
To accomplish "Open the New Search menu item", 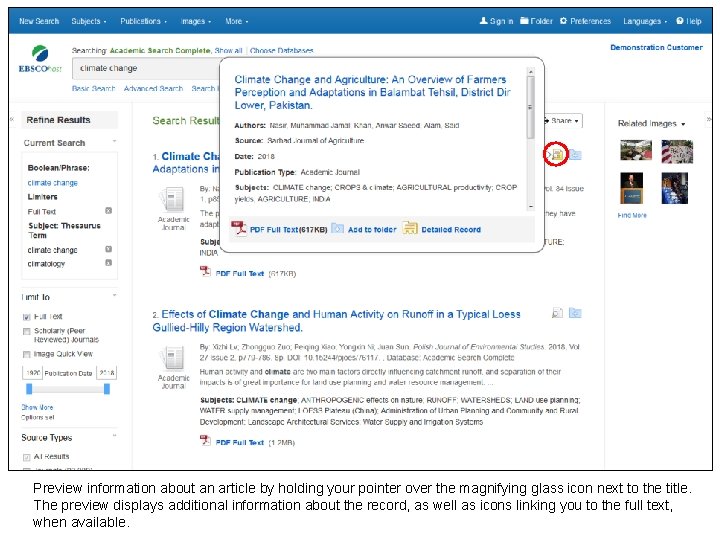I will [x=39, y=21].
